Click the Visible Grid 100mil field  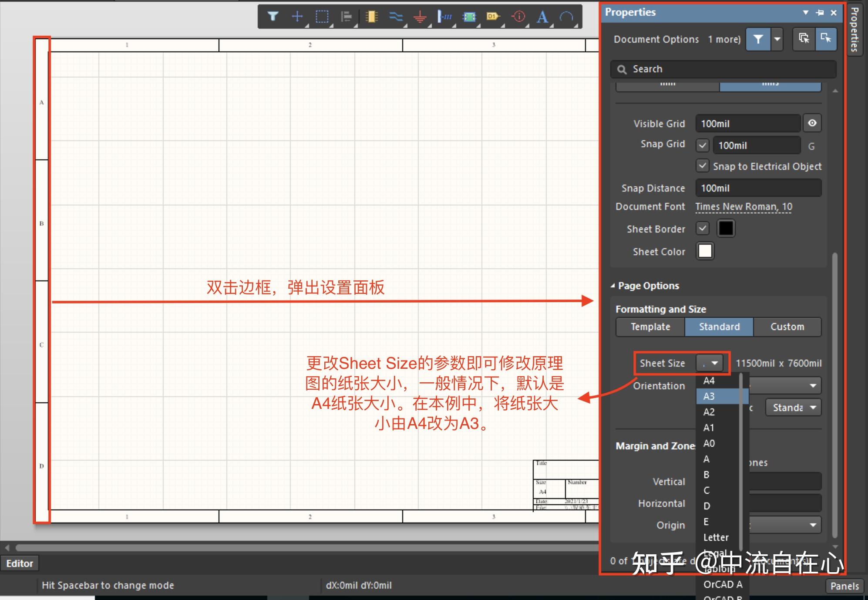click(x=748, y=124)
